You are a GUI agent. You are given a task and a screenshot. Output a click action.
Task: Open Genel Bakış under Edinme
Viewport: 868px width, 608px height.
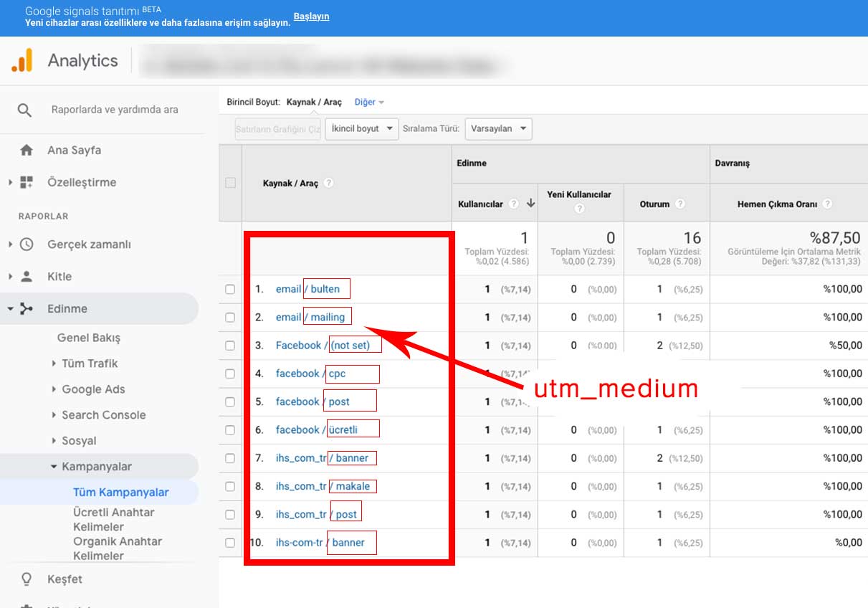point(89,338)
